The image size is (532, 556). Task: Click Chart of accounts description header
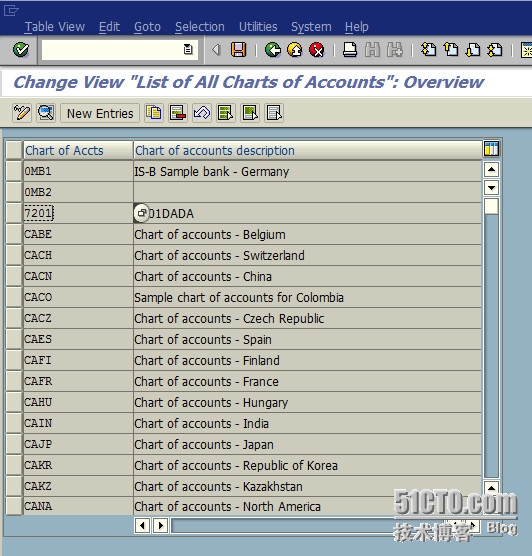coord(307,150)
